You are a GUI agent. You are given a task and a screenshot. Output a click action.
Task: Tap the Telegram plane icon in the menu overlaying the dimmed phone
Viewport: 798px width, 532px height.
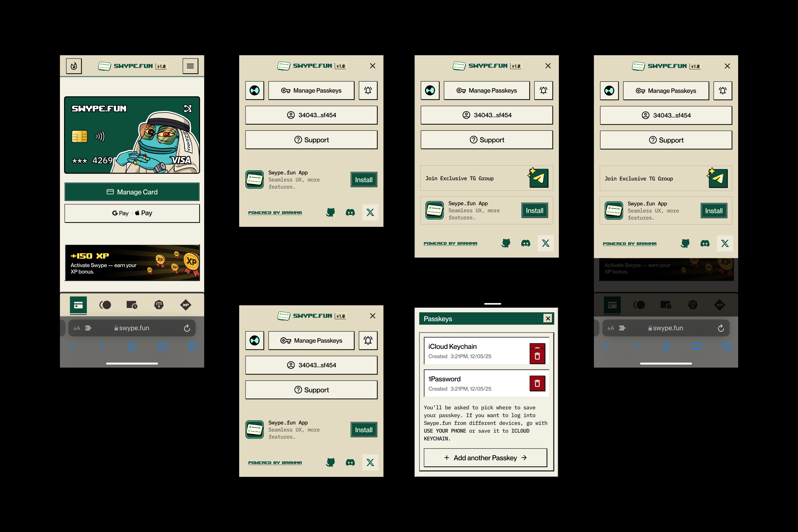tap(718, 178)
